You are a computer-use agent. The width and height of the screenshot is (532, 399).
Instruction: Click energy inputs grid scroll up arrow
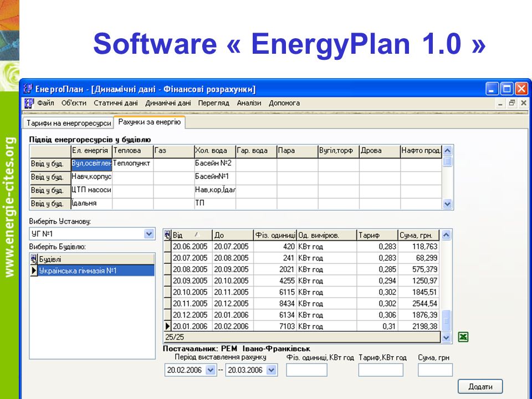point(448,150)
